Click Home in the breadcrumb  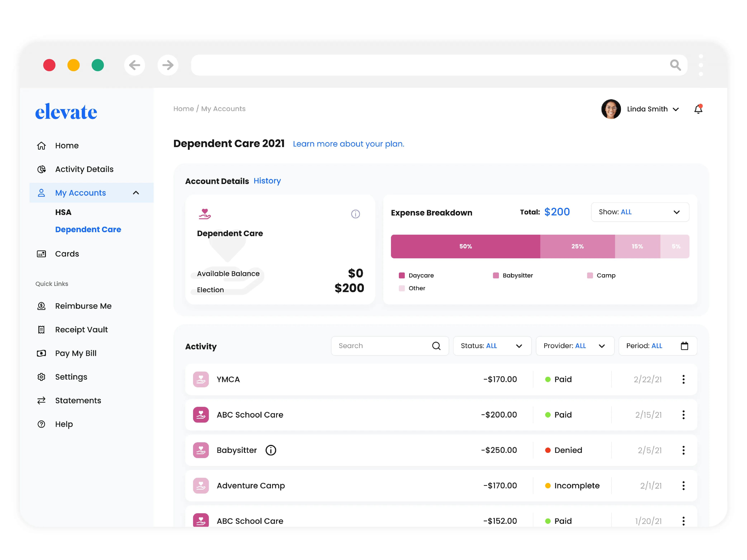click(x=183, y=109)
